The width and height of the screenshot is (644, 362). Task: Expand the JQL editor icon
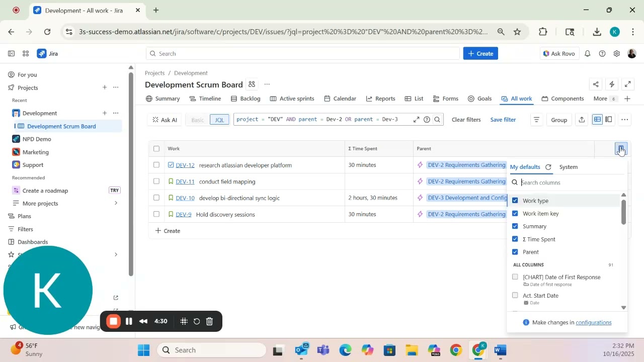(416, 120)
